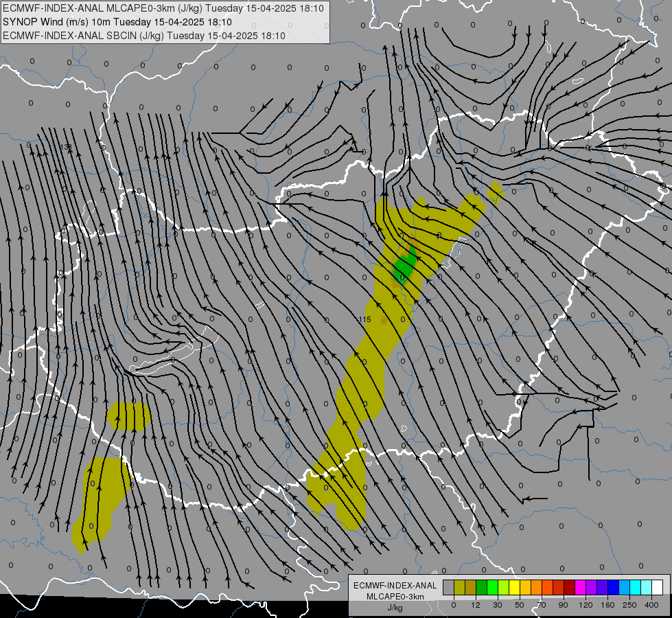Viewport: 672px width, 618px height.
Task: Click the legend tick value 50
Action: click(520, 605)
